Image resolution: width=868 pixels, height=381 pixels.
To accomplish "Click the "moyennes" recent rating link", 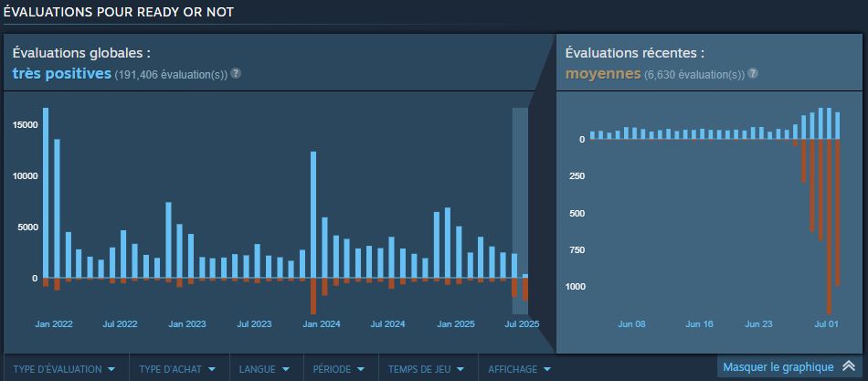I will tap(602, 73).
